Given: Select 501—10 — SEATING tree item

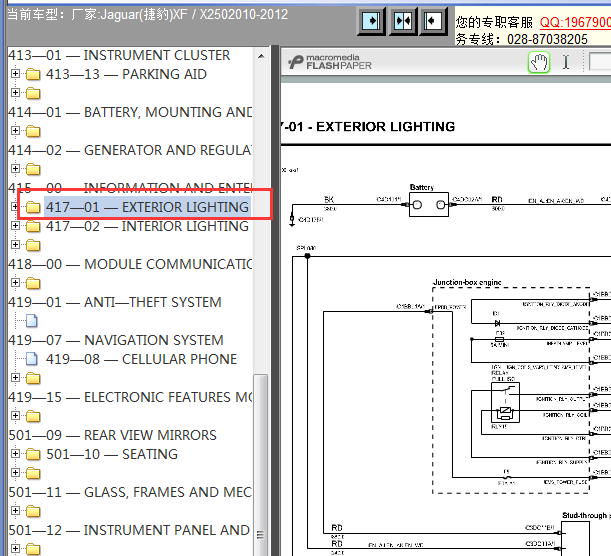Looking at the screenshot, I should pyautogui.click(x=112, y=454).
